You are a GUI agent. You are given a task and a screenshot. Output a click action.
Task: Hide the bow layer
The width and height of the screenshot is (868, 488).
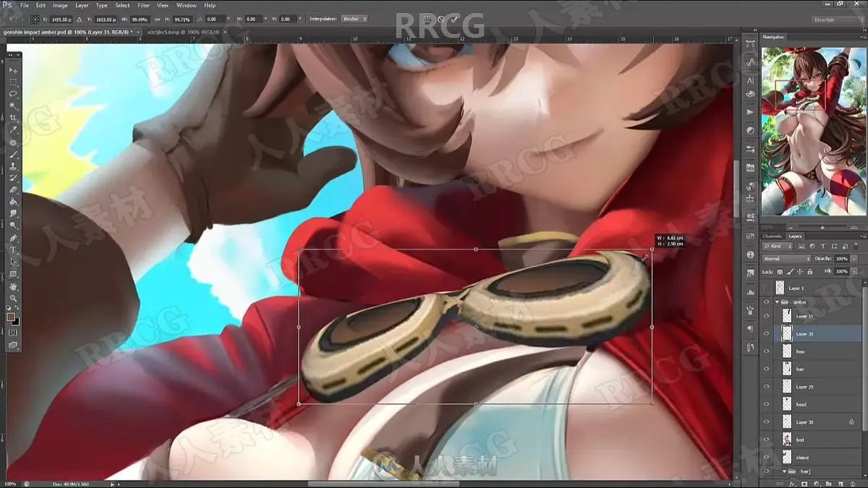(767, 351)
